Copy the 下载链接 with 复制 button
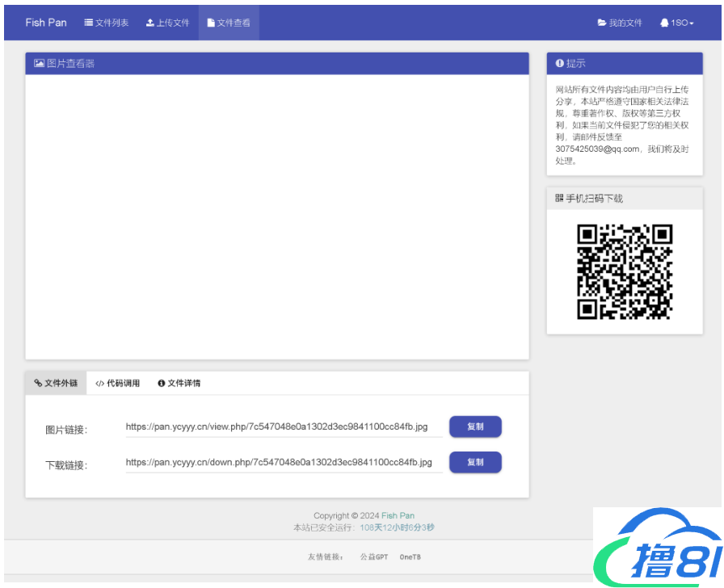This screenshot has height=588, width=724. coord(475,462)
